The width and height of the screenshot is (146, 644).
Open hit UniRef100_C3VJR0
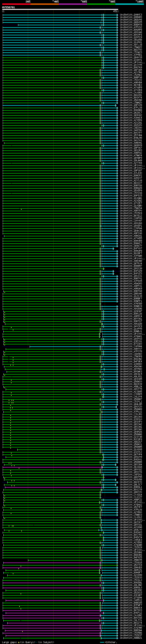click(131, 414)
